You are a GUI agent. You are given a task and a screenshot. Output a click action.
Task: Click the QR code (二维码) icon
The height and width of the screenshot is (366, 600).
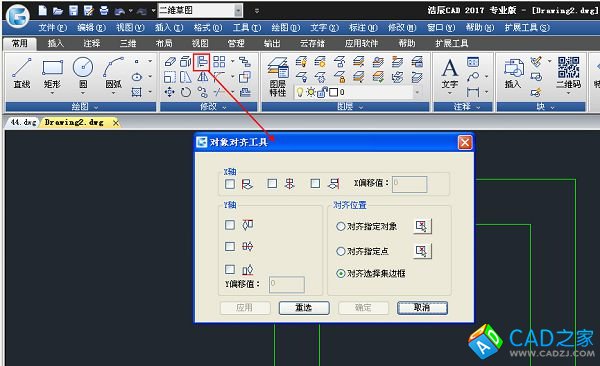(x=568, y=73)
